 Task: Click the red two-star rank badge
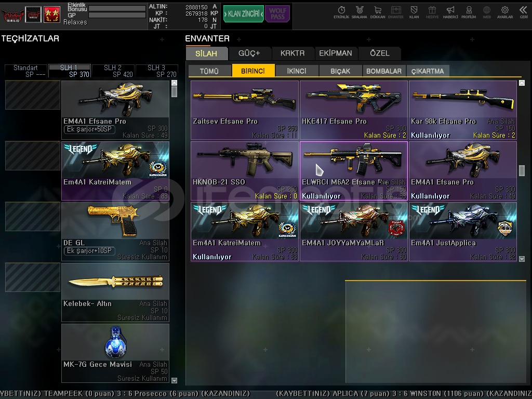pyautogui.click(x=52, y=15)
